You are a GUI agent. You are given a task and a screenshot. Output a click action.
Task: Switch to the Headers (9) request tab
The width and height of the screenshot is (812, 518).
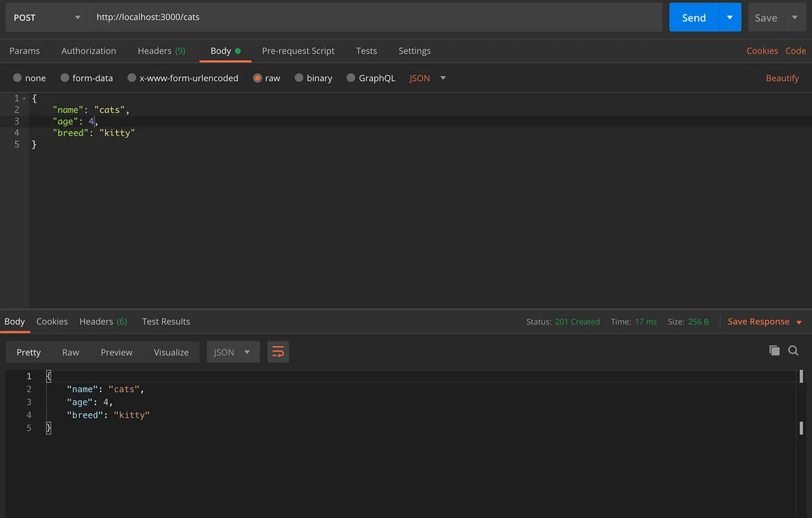tap(162, 51)
